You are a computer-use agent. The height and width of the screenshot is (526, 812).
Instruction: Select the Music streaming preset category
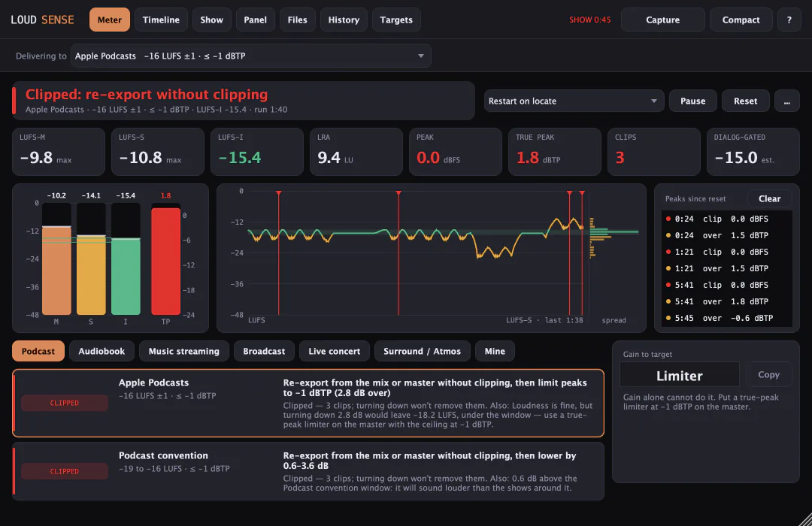point(184,351)
